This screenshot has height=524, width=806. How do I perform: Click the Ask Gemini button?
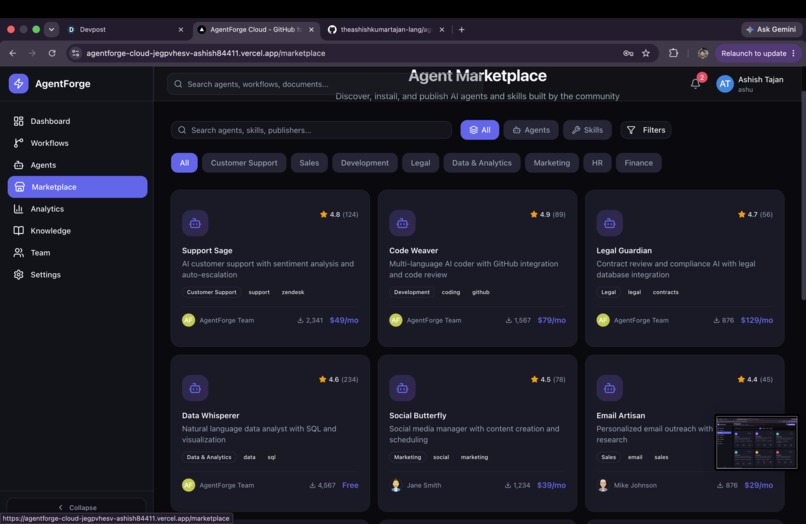[x=771, y=29]
